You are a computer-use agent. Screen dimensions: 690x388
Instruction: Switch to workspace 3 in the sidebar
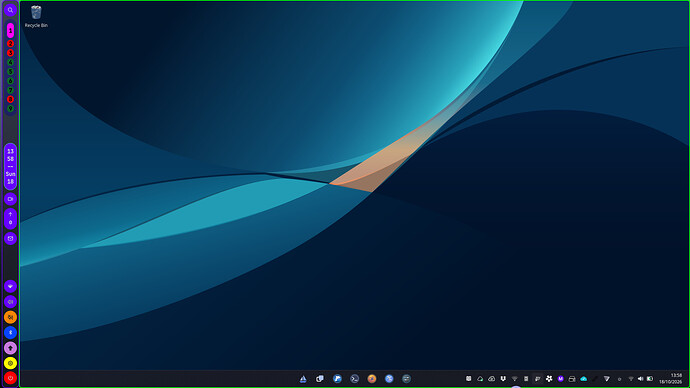(x=10, y=53)
